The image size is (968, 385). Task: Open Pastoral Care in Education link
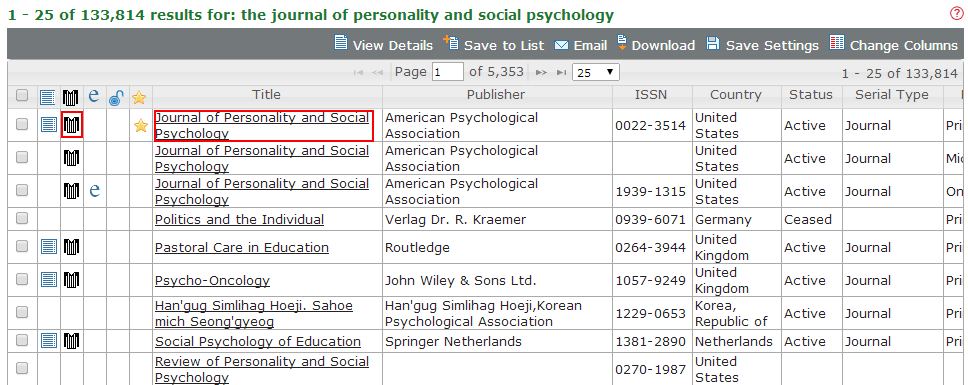pos(241,247)
